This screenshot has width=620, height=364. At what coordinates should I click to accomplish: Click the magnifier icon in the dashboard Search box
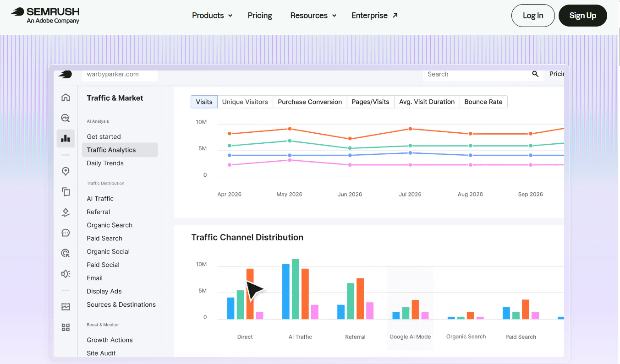click(535, 74)
